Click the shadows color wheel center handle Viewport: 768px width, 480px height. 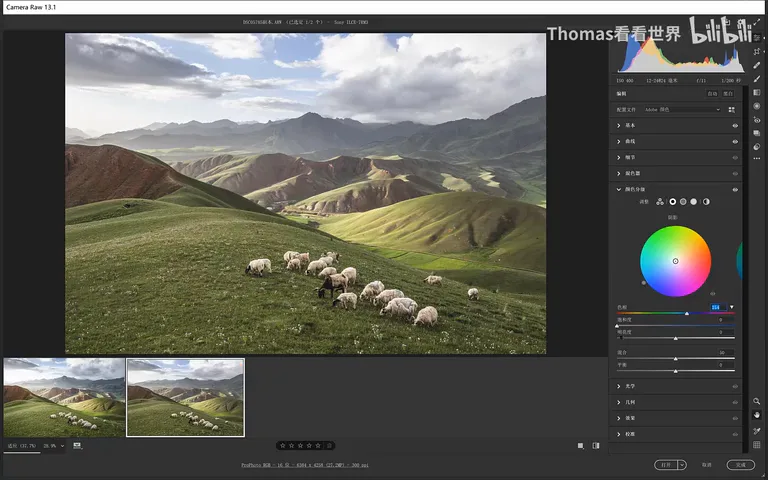(675, 261)
